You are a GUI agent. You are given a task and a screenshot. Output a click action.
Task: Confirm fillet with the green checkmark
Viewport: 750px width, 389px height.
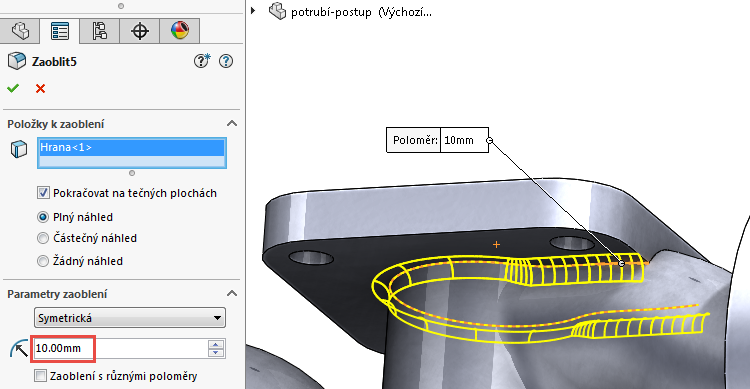click(x=13, y=88)
